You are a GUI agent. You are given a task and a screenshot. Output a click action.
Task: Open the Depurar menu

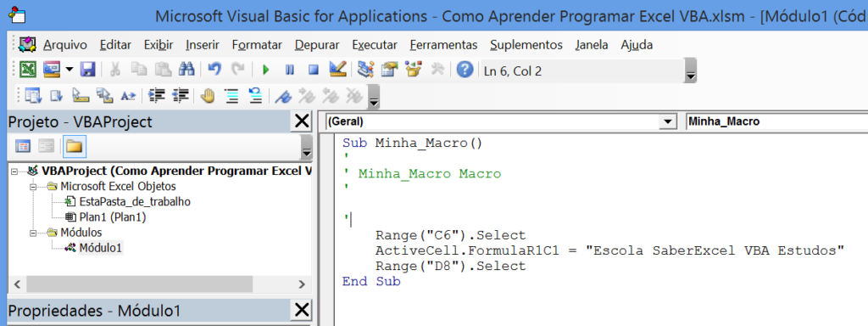(317, 45)
